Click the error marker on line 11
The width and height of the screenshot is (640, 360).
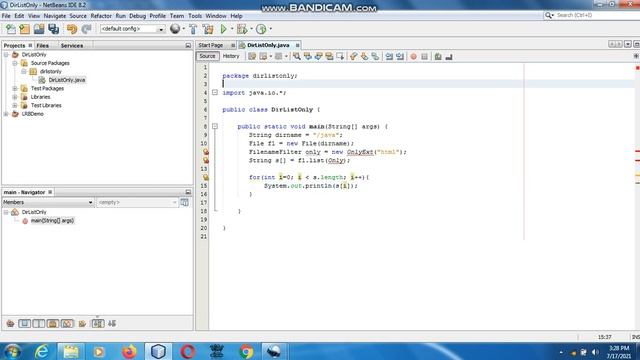pos(206,152)
